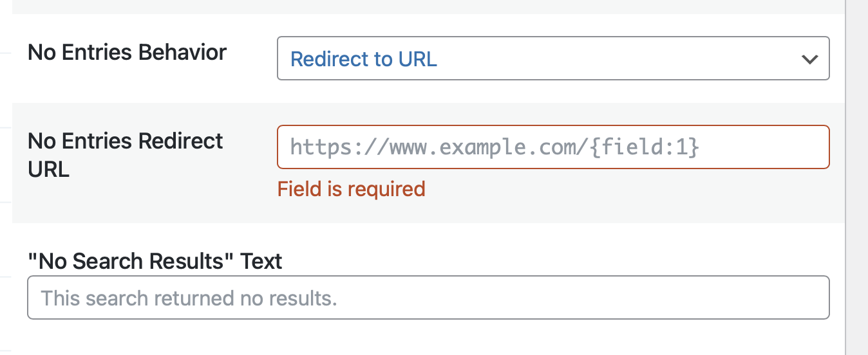Click the "No Search Results" Text label
Viewport: 868px width, 355px height.
pos(155,262)
